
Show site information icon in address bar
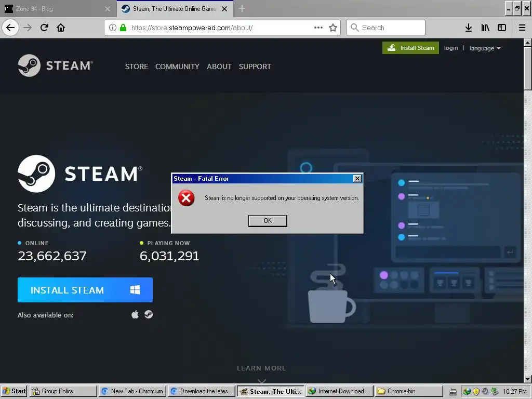(x=113, y=28)
